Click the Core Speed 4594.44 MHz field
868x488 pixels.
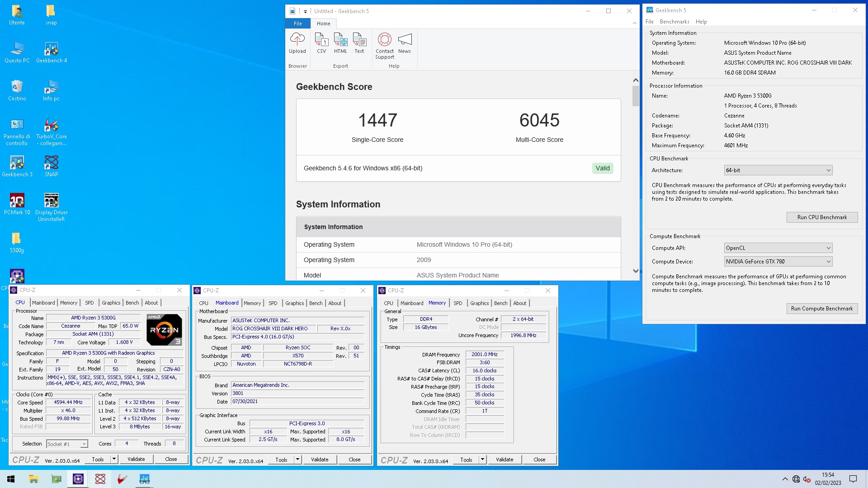(x=68, y=402)
